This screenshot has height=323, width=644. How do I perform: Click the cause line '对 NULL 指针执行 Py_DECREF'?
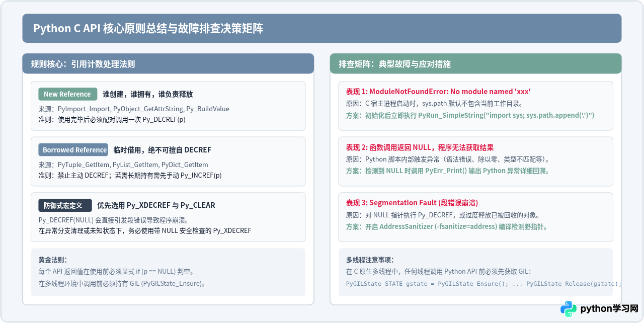click(x=443, y=215)
